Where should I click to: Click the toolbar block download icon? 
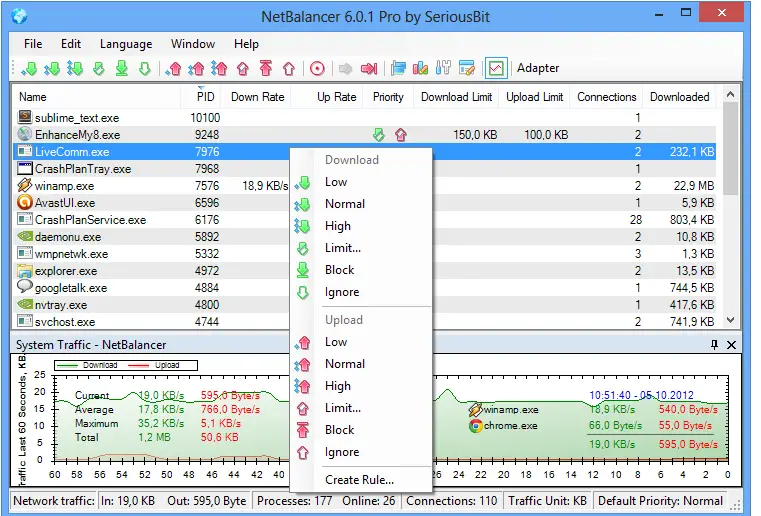tap(122, 68)
